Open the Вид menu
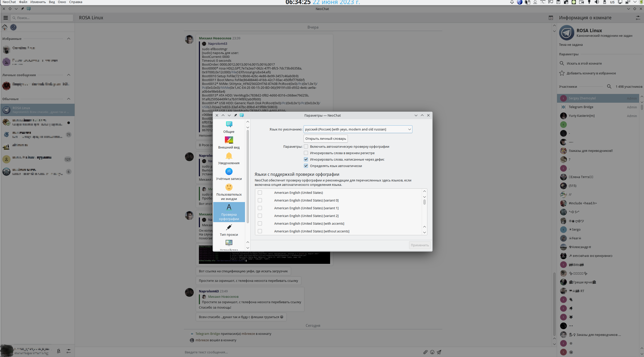644x357 pixels. [52, 2]
